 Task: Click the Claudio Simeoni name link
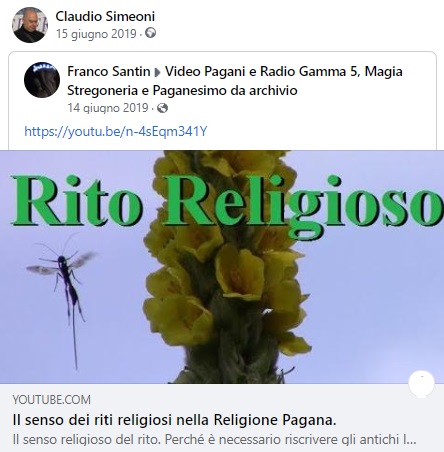pos(105,16)
